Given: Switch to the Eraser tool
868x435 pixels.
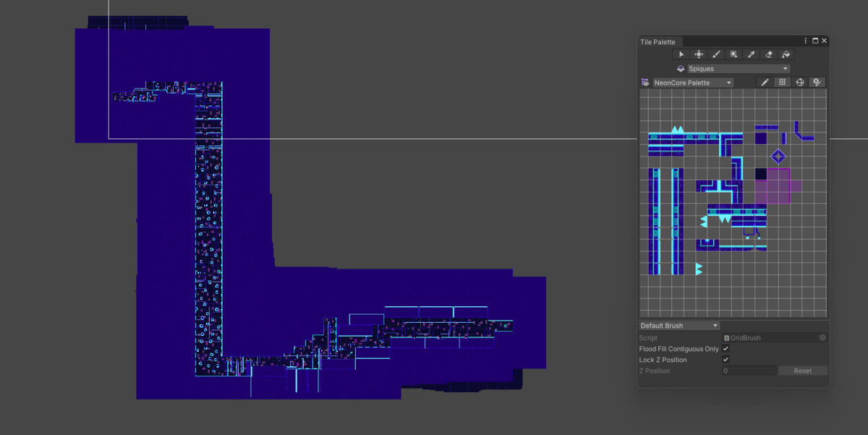Looking at the screenshot, I should 769,54.
